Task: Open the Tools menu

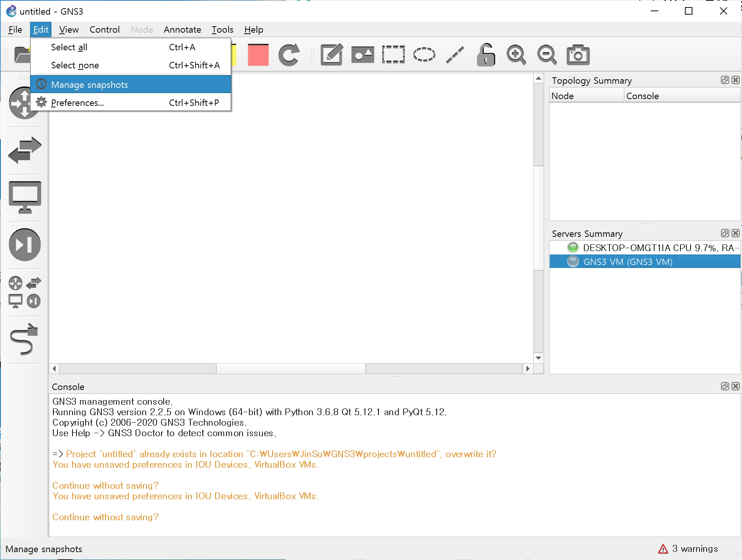Action: 222,30
